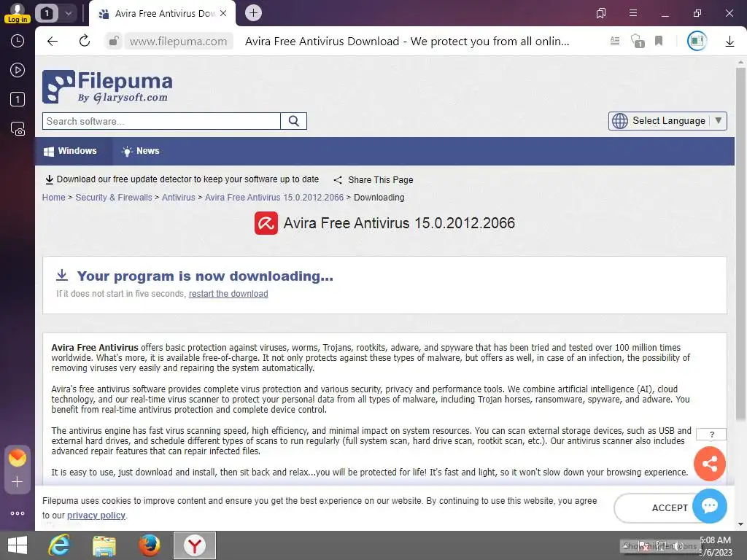The height and width of the screenshot is (560, 747).
Task: Enable reader mode icon in address bar
Action: [x=615, y=42]
